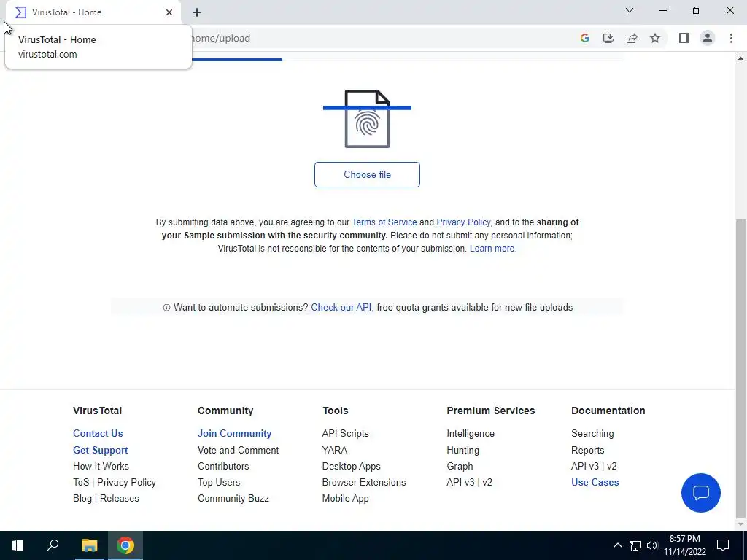
Task: Click How It Works link
Action: coord(101,466)
